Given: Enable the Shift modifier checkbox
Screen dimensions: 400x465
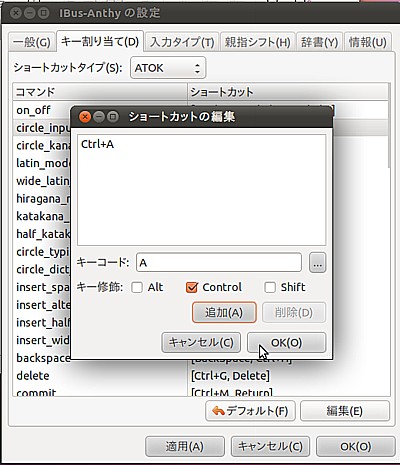Looking at the screenshot, I should 270,287.
